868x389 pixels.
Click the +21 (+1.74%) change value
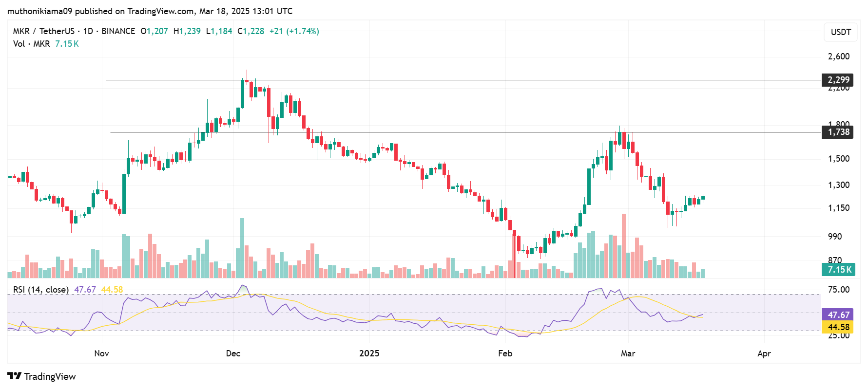[x=294, y=31]
